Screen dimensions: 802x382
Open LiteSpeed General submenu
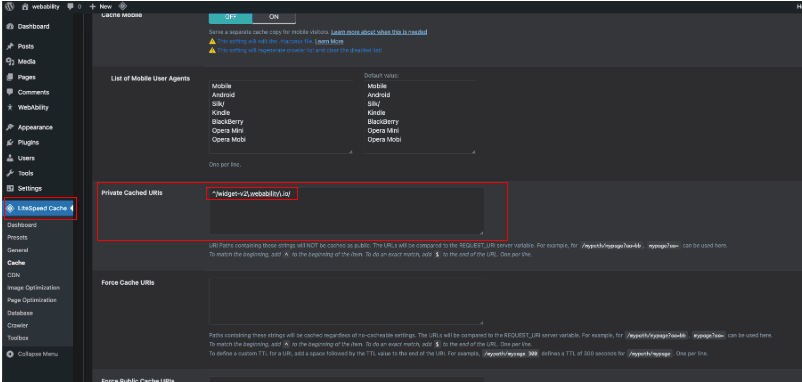click(x=17, y=250)
